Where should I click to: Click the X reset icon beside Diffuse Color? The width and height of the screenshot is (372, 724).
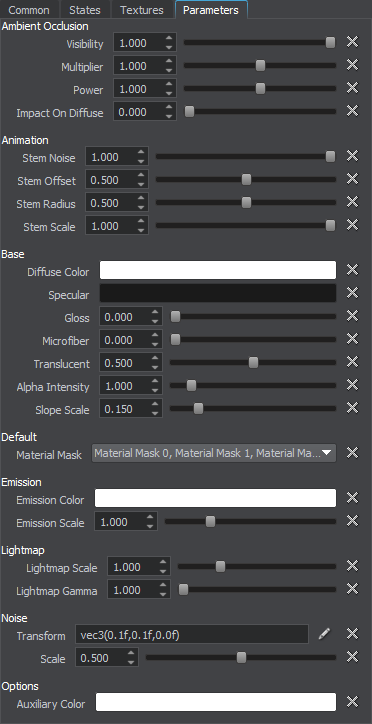coord(352,270)
